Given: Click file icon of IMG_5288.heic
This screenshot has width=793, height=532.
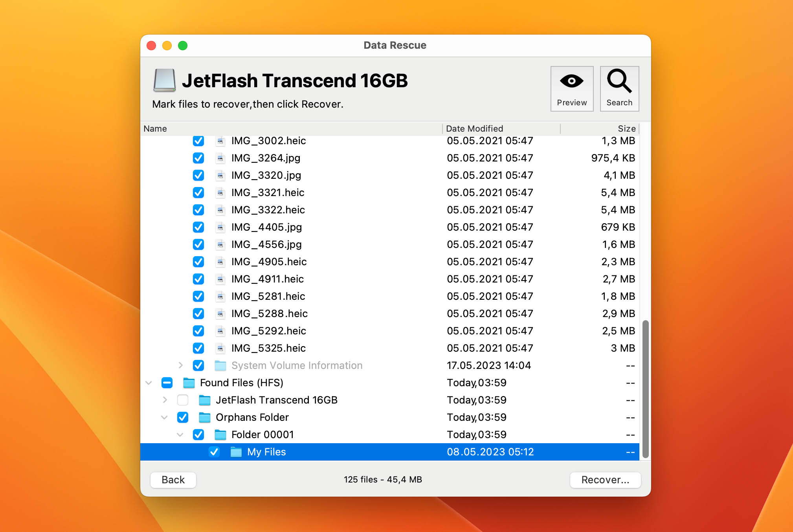Looking at the screenshot, I should tap(220, 314).
